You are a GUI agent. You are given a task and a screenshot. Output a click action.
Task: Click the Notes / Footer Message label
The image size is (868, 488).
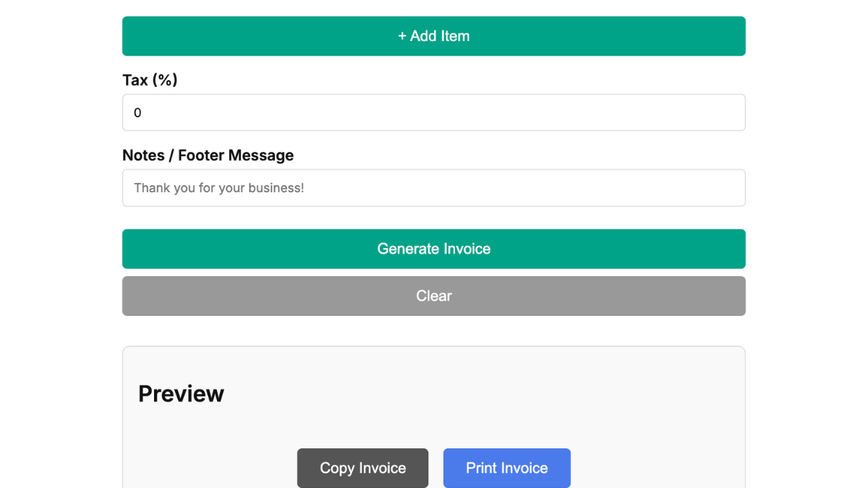[208, 155]
